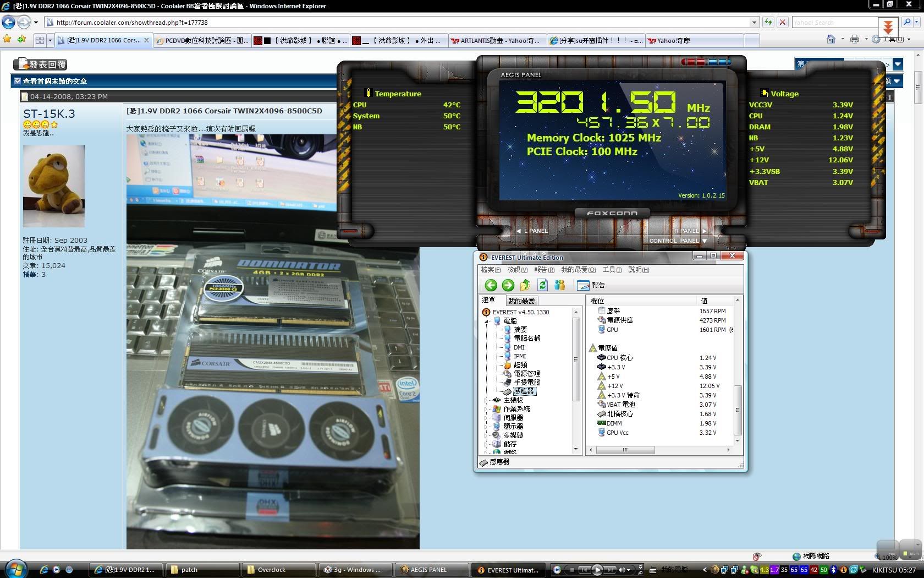The image size is (924, 578).
Task: Click the Temperature thermometer icon in AEGIS
Action: click(369, 93)
